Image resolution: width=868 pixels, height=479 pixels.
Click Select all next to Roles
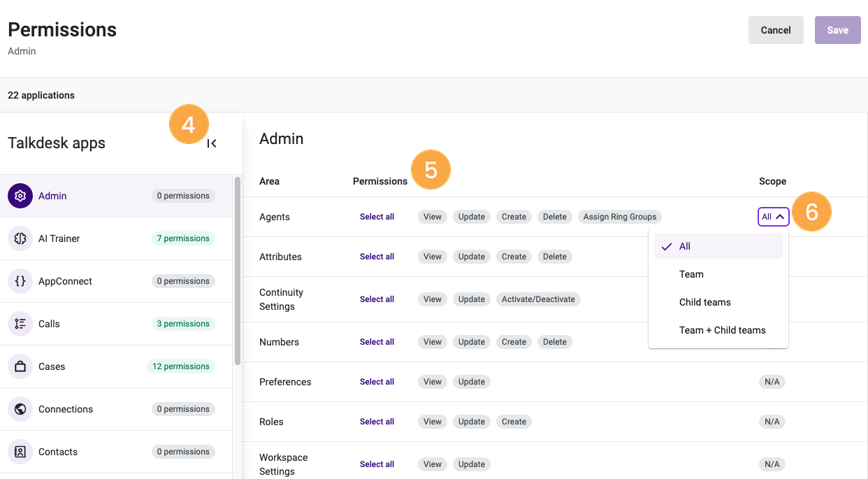click(x=377, y=422)
